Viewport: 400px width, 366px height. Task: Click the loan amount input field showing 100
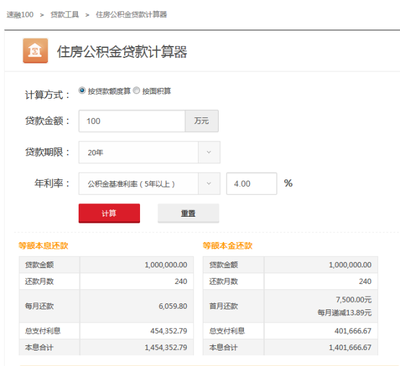pos(132,121)
